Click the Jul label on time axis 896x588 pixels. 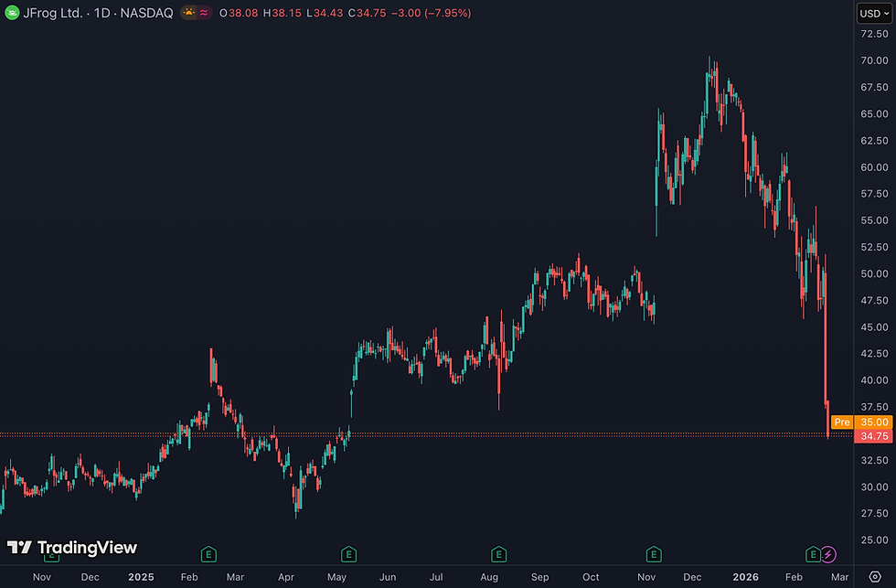(436, 577)
